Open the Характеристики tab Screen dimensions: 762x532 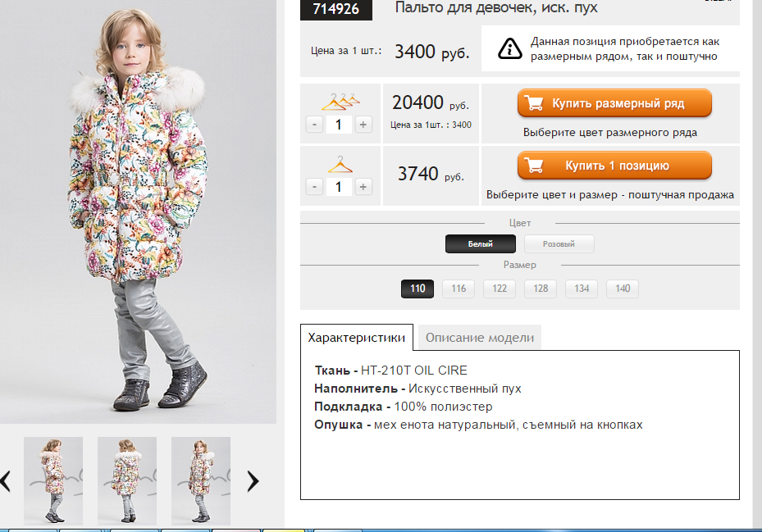pos(357,337)
